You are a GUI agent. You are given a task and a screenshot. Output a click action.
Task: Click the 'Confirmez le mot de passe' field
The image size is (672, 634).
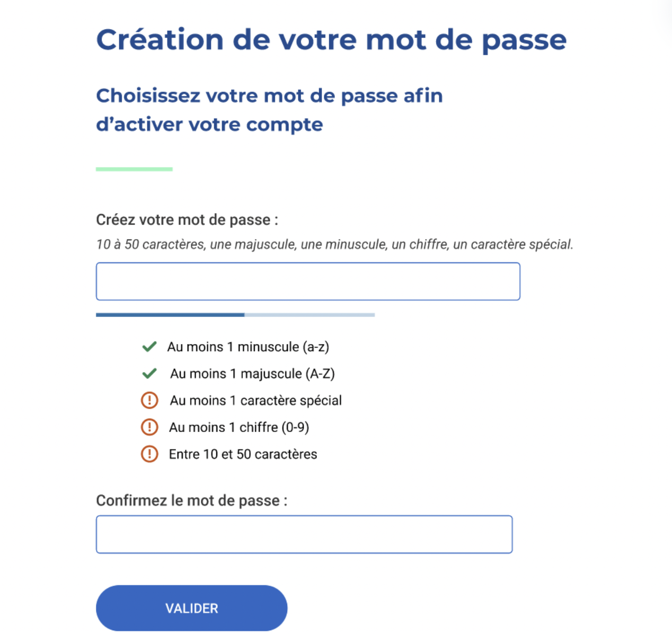[x=304, y=534]
